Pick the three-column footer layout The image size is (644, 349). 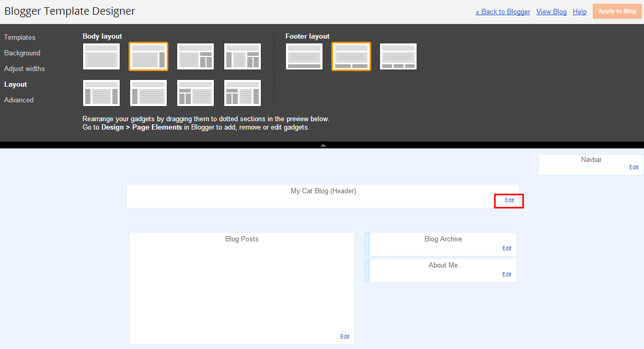tap(398, 56)
